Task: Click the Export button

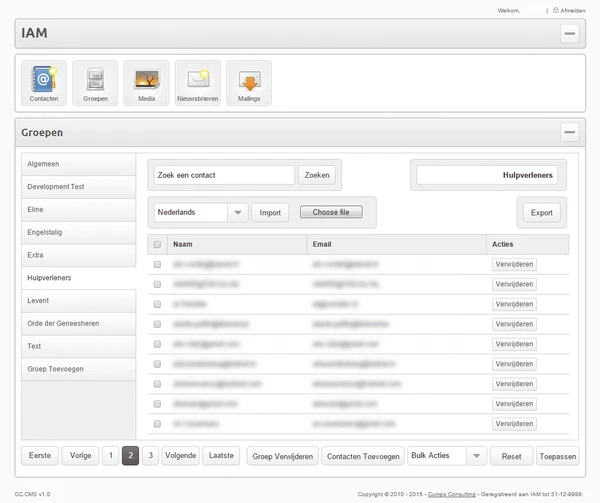Action: [541, 213]
